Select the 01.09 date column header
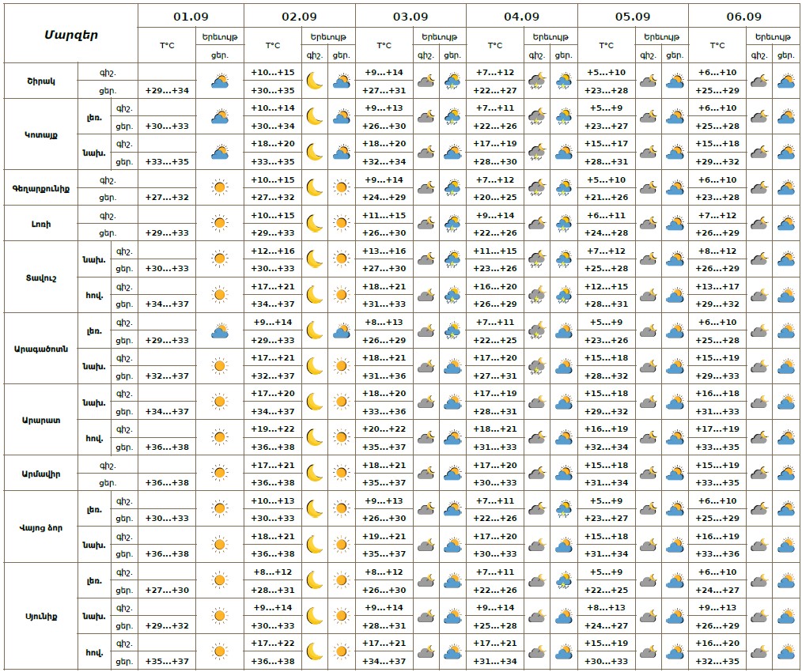Image resolution: width=802 pixels, height=672 pixels. (190, 17)
